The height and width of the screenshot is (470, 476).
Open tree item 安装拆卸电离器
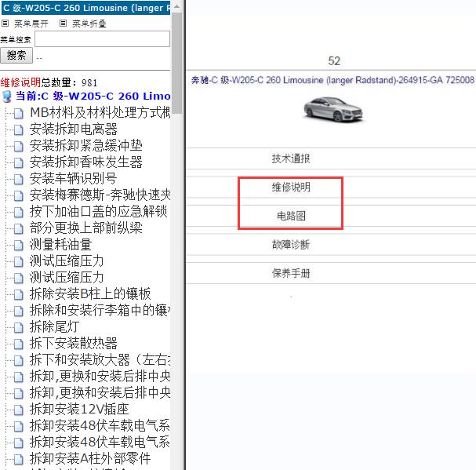pyautogui.click(x=74, y=129)
